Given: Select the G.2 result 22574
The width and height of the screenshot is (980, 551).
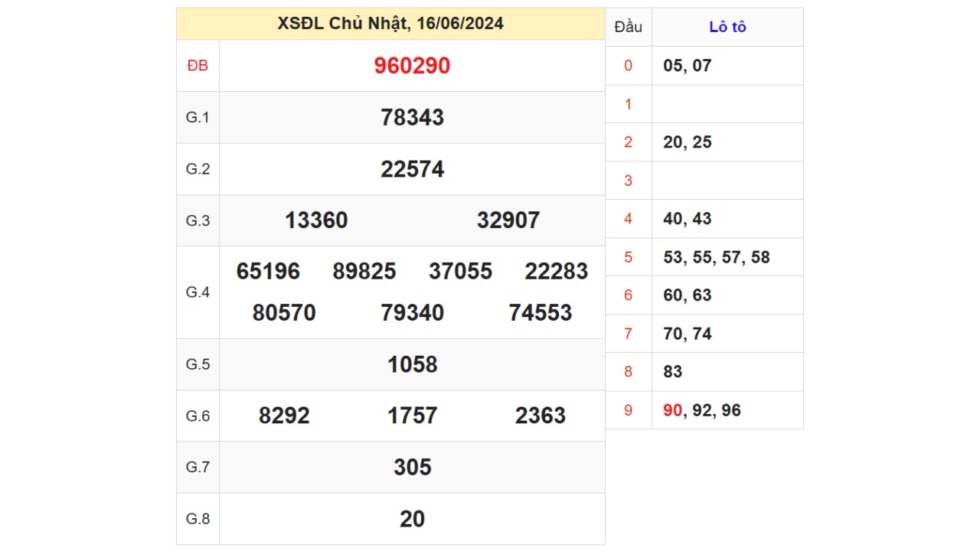Looking at the screenshot, I should (x=412, y=169).
